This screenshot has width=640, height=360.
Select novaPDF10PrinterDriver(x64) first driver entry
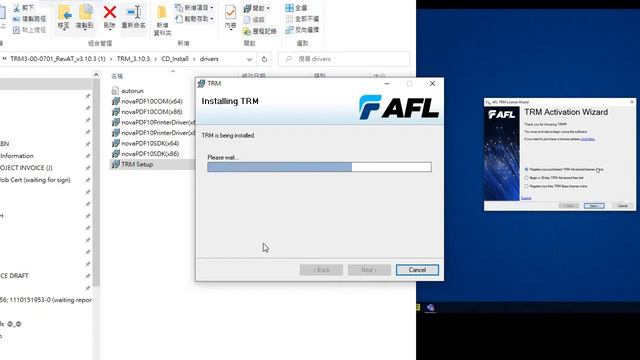153,122
